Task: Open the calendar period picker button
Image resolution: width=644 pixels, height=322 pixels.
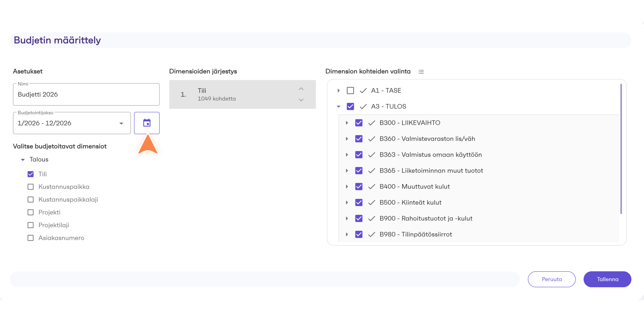Action: (x=147, y=123)
